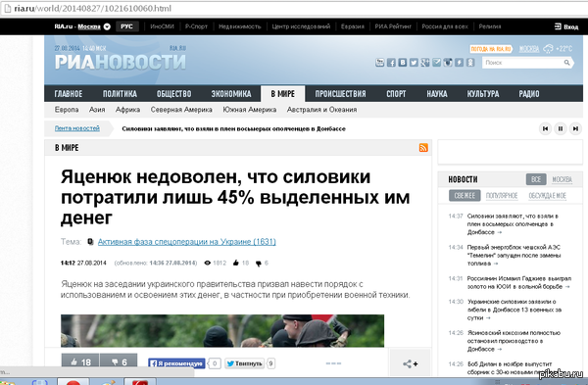Image resolution: width=588 pixels, height=385 pixels.
Task: Open the СПОРТ menu section
Action: (396, 94)
